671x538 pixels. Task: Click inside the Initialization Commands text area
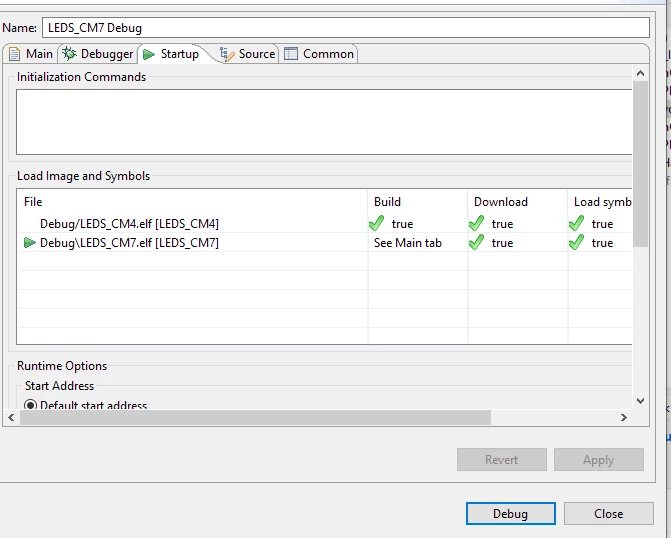click(324, 122)
